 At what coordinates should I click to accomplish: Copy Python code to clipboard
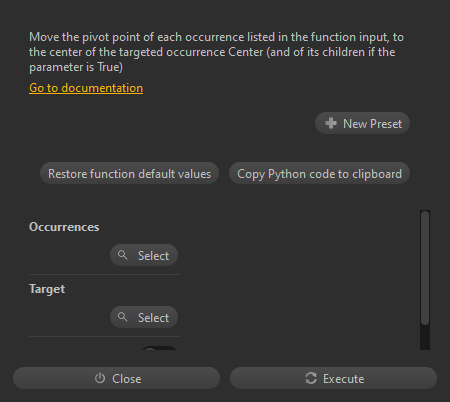click(319, 173)
